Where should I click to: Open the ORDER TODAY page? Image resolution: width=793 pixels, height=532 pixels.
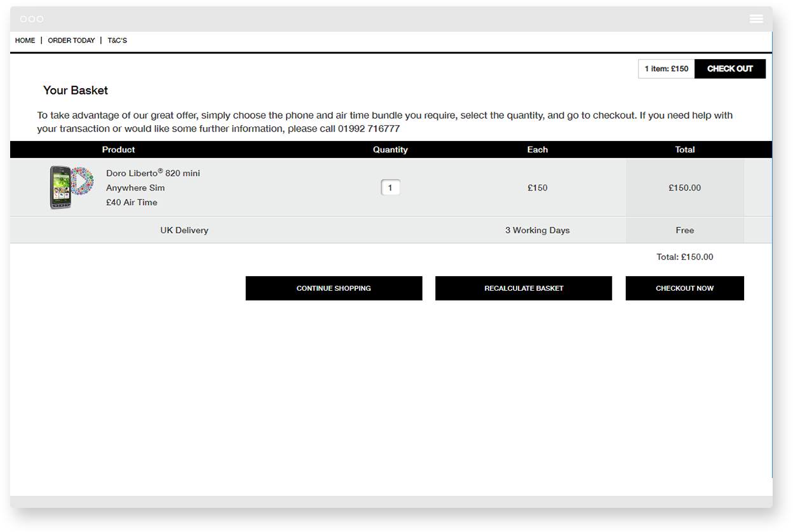(x=71, y=41)
